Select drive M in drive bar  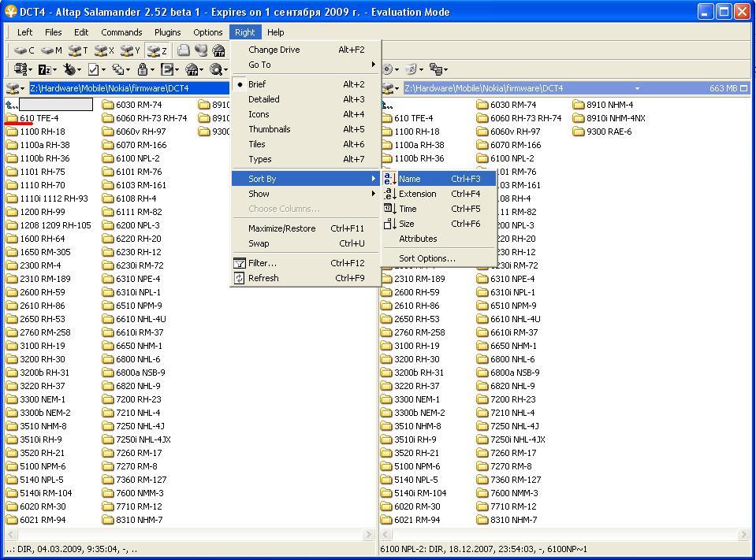(x=51, y=50)
